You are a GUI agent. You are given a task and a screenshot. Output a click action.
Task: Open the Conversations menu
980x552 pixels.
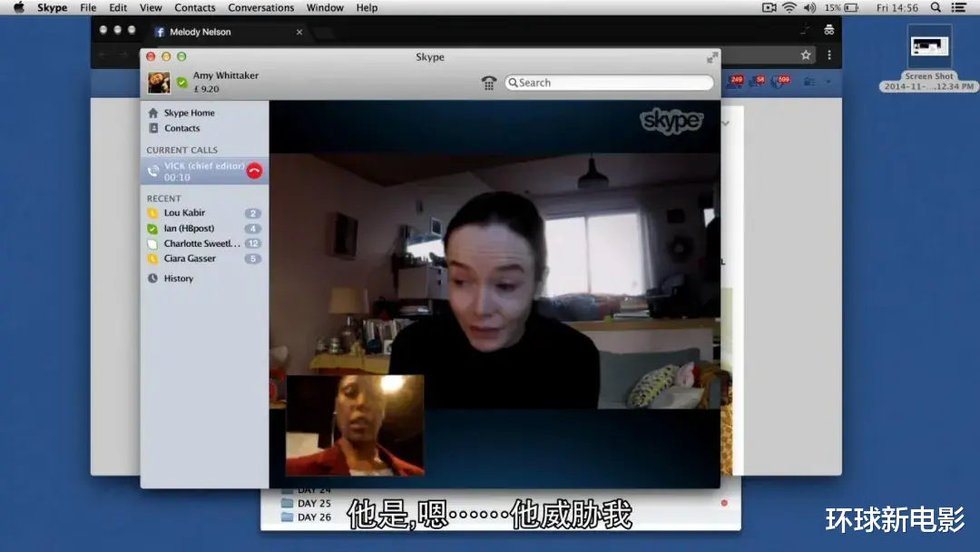pyautogui.click(x=260, y=7)
